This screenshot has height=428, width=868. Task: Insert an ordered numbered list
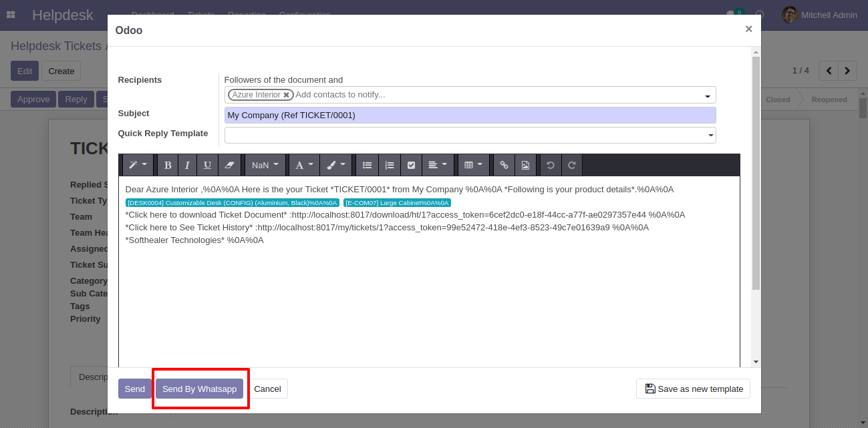pyautogui.click(x=390, y=165)
